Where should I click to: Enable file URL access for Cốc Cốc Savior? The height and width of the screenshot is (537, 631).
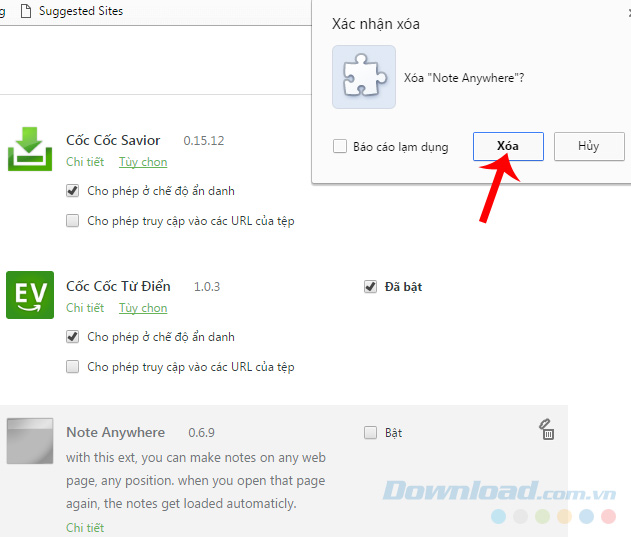coord(72,221)
